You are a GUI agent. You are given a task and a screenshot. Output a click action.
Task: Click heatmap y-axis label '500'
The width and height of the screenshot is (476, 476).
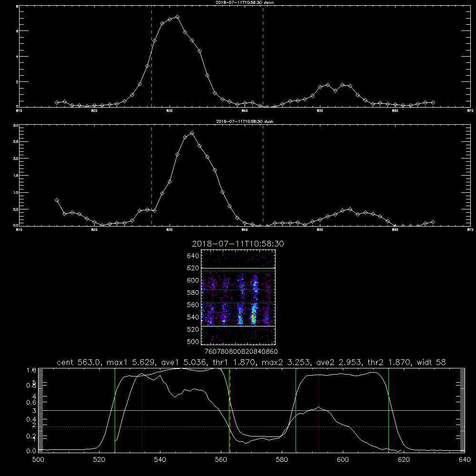point(193,341)
